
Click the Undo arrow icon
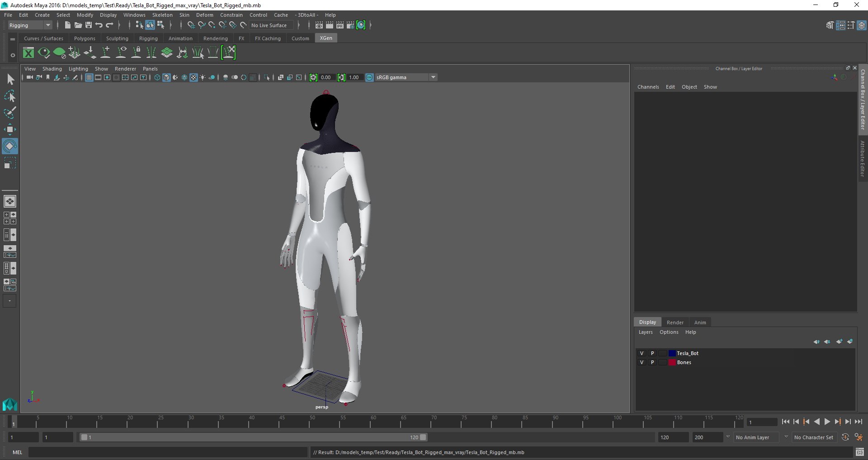click(x=99, y=25)
